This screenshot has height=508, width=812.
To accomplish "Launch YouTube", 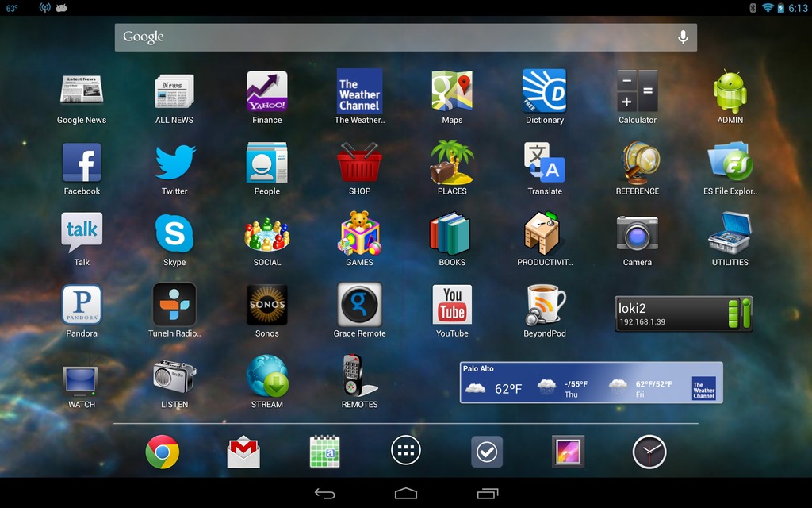I will coord(452,304).
